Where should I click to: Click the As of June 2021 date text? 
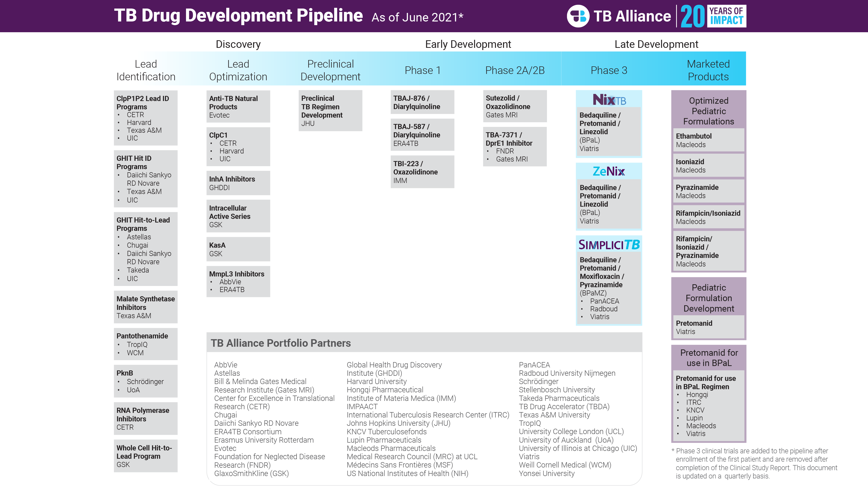tap(417, 17)
